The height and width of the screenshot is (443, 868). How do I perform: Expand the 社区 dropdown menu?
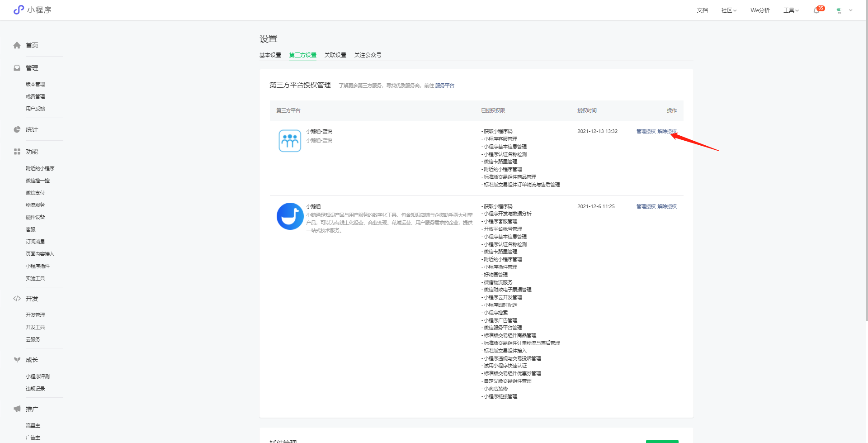click(x=728, y=10)
